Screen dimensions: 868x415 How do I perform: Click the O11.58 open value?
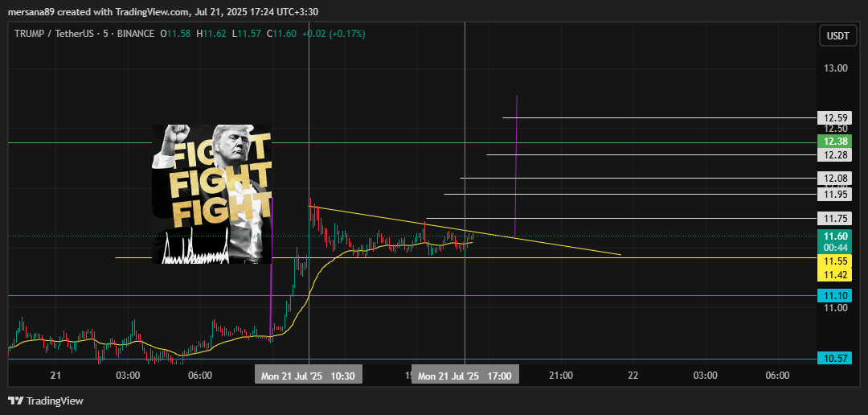(x=175, y=34)
